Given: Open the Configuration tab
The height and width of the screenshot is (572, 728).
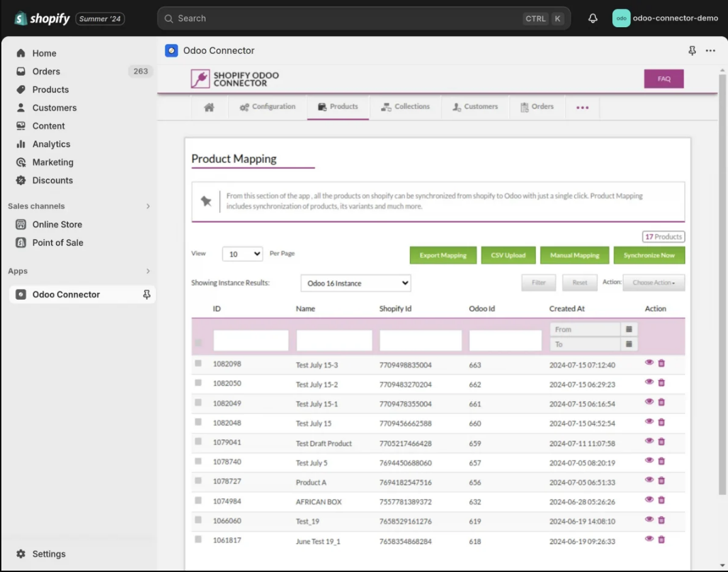Looking at the screenshot, I should pyautogui.click(x=268, y=107).
